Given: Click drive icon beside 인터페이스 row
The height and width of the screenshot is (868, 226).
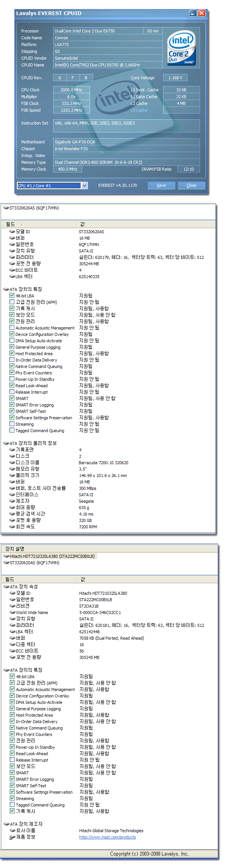Looking at the screenshot, I should pos(12,495).
